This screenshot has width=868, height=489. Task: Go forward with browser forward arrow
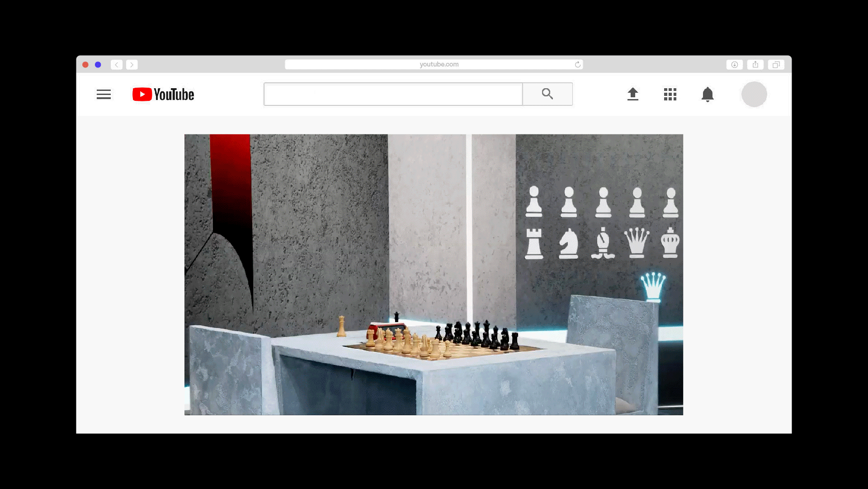pos(132,65)
